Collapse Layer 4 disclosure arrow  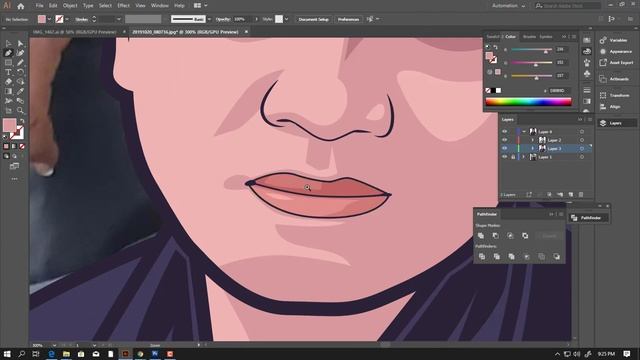pyautogui.click(x=524, y=131)
